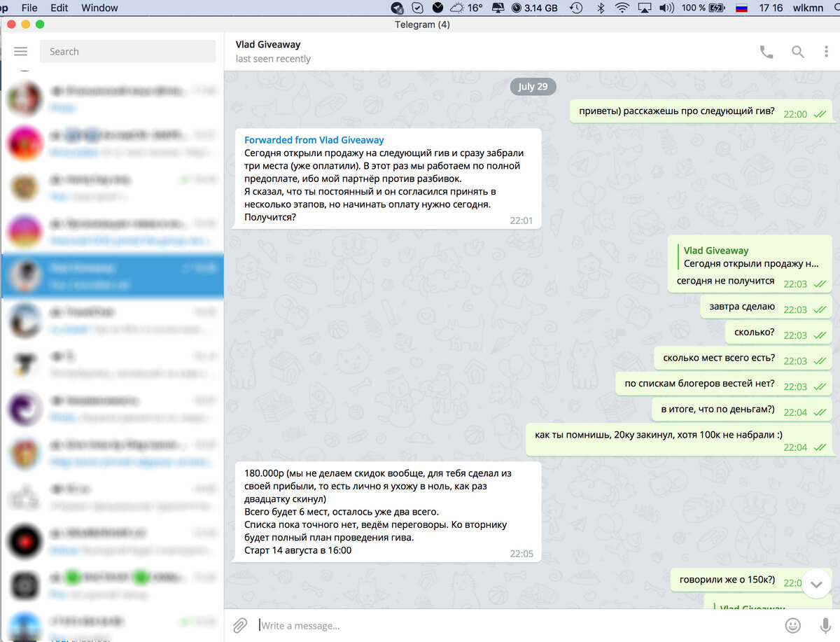Open the Wi-Fi menu bar icon
Image resolution: width=840 pixels, height=642 pixels.
(622, 8)
